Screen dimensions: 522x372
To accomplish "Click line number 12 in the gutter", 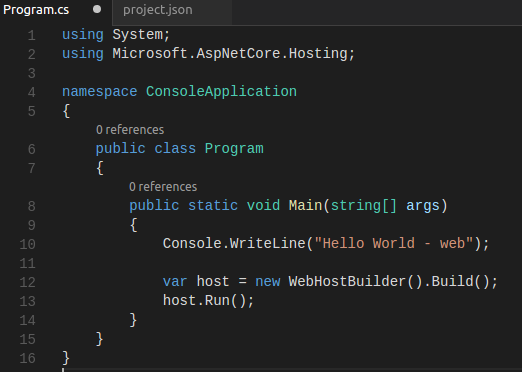I will coord(27,282).
